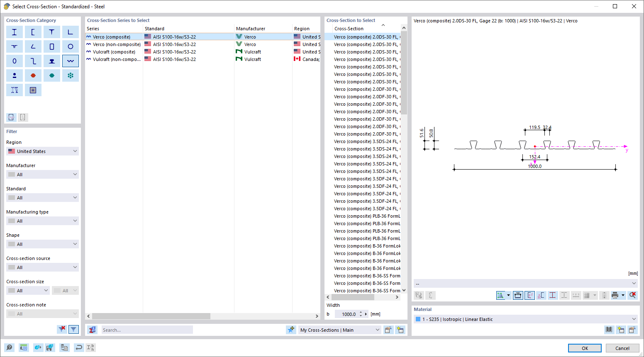The height and width of the screenshot is (357, 644).
Task: Toggle dimensions display in preview toolbar
Action: click(518, 295)
